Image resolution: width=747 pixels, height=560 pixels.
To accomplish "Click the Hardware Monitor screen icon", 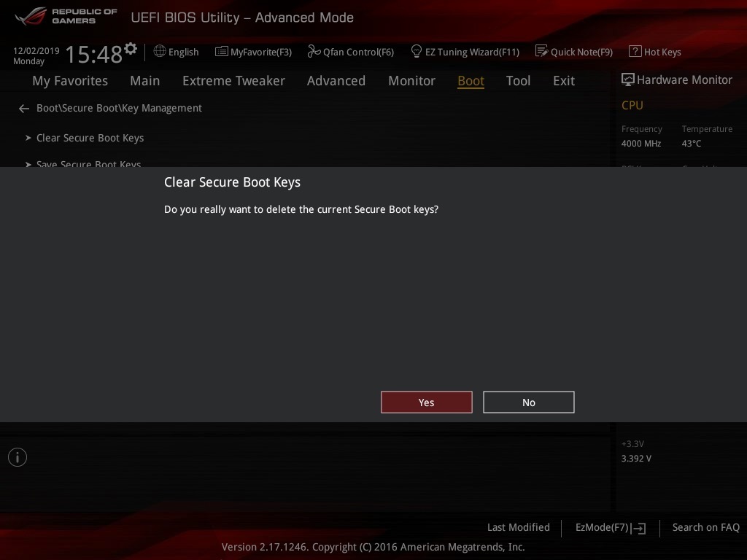I will point(628,79).
